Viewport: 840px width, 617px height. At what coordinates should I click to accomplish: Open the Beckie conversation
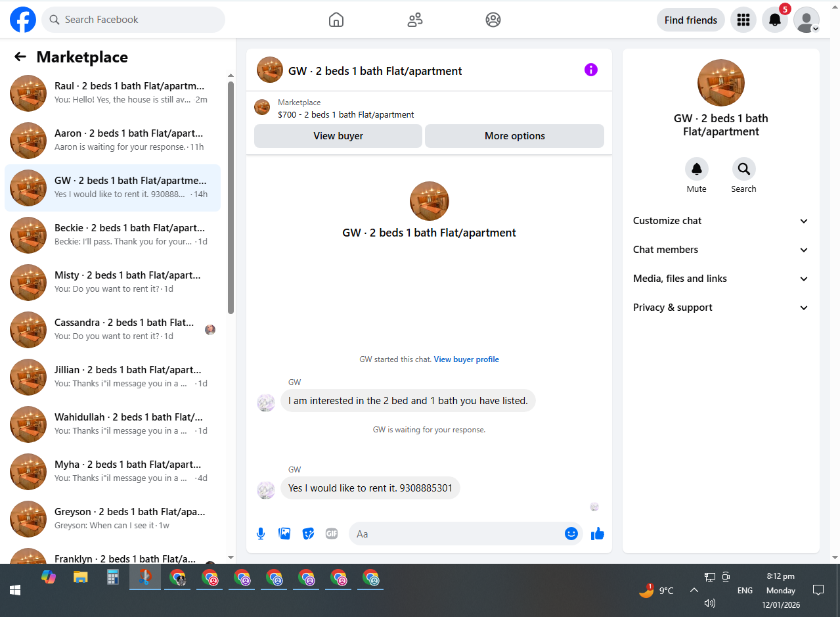pyautogui.click(x=113, y=235)
